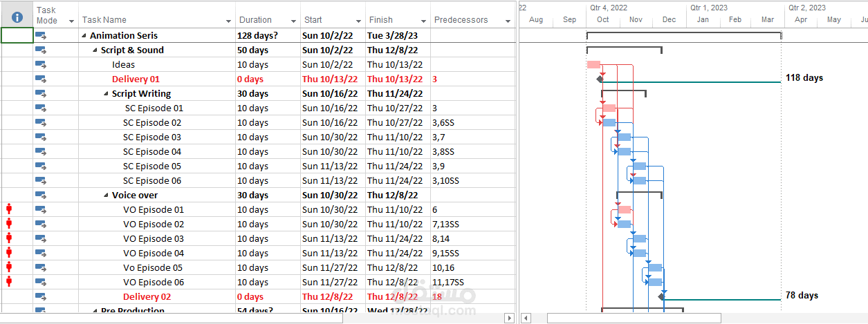
Task: Collapse the Script Writing summary task
Action: (x=107, y=94)
